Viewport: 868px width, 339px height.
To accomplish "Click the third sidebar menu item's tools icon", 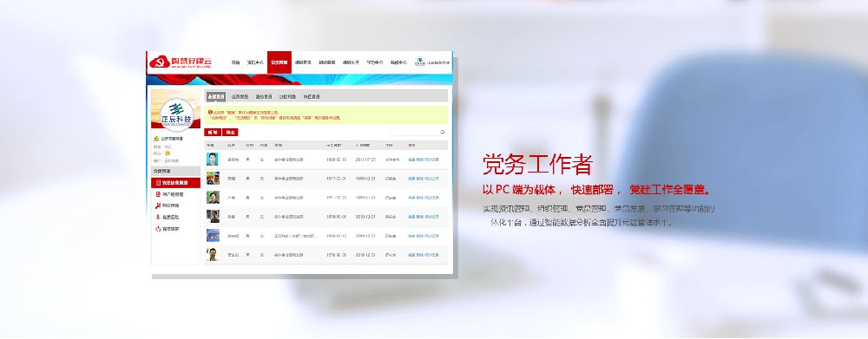I will coord(158,205).
